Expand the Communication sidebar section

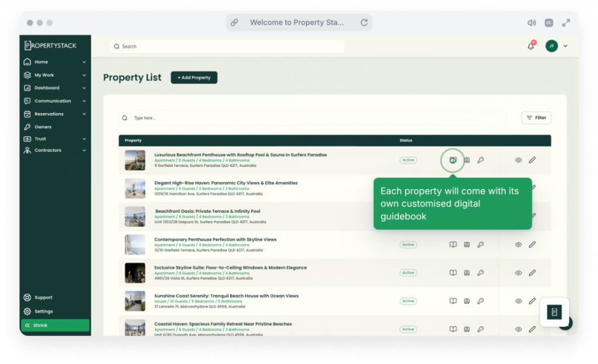tap(55, 101)
